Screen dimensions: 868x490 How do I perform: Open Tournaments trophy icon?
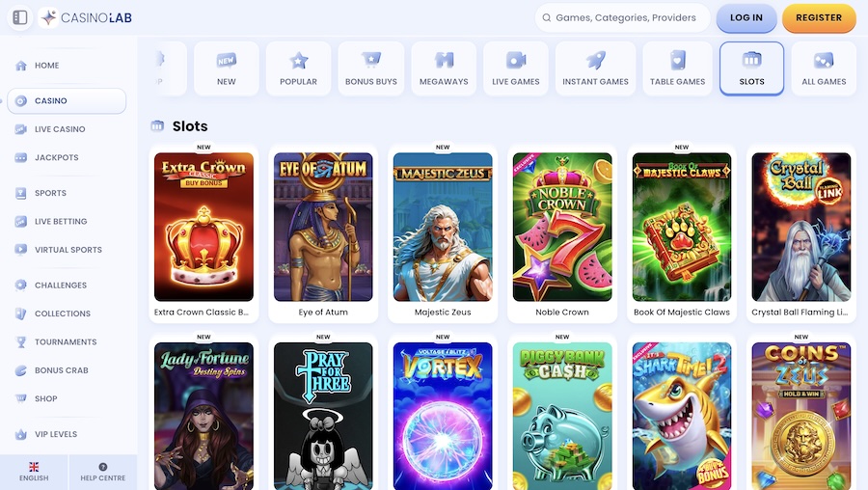coord(21,342)
